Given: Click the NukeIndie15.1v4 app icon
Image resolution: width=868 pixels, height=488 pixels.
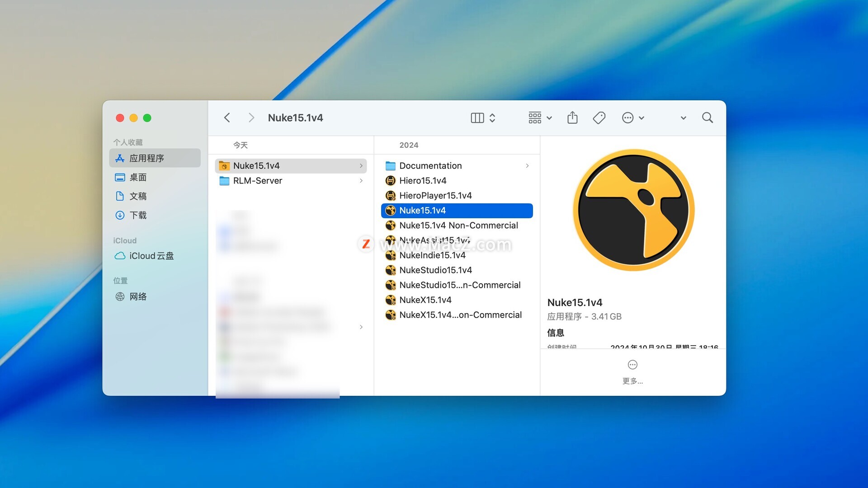Looking at the screenshot, I should tap(391, 255).
